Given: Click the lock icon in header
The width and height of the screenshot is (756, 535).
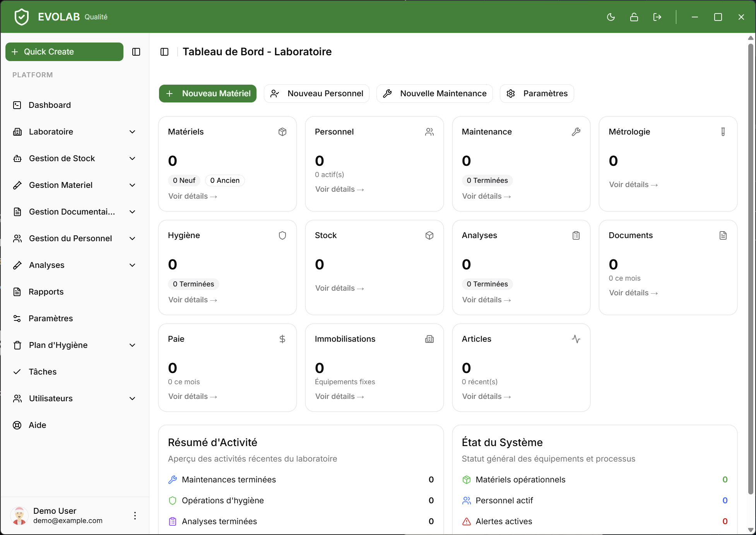Looking at the screenshot, I should pos(634,17).
